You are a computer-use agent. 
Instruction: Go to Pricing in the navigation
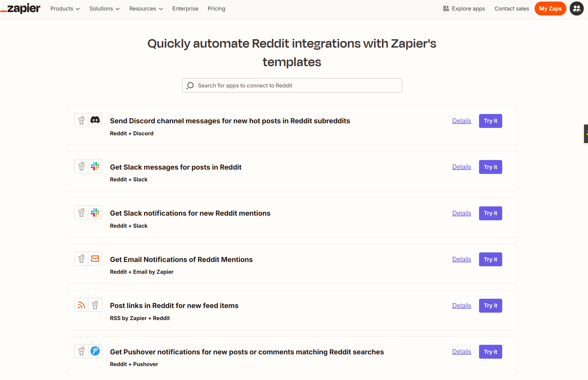click(216, 9)
